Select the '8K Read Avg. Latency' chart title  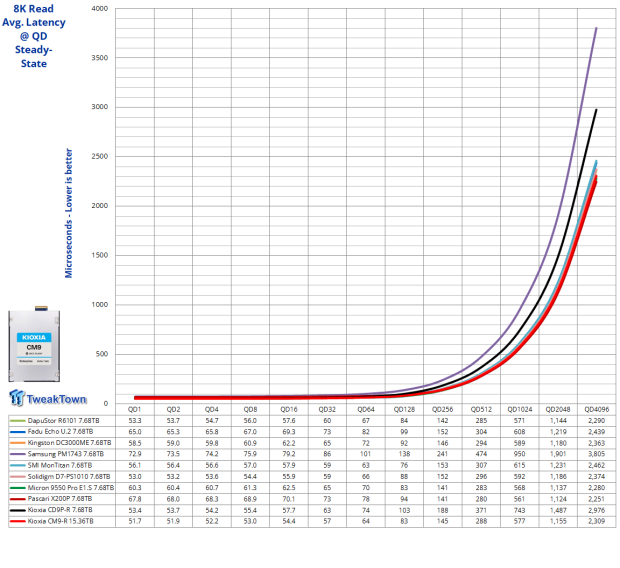(34, 36)
